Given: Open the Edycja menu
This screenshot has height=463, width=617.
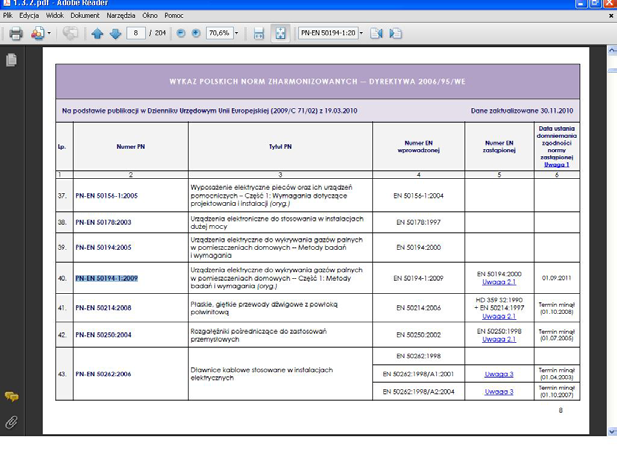Looking at the screenshot, I should click(29, 16).
